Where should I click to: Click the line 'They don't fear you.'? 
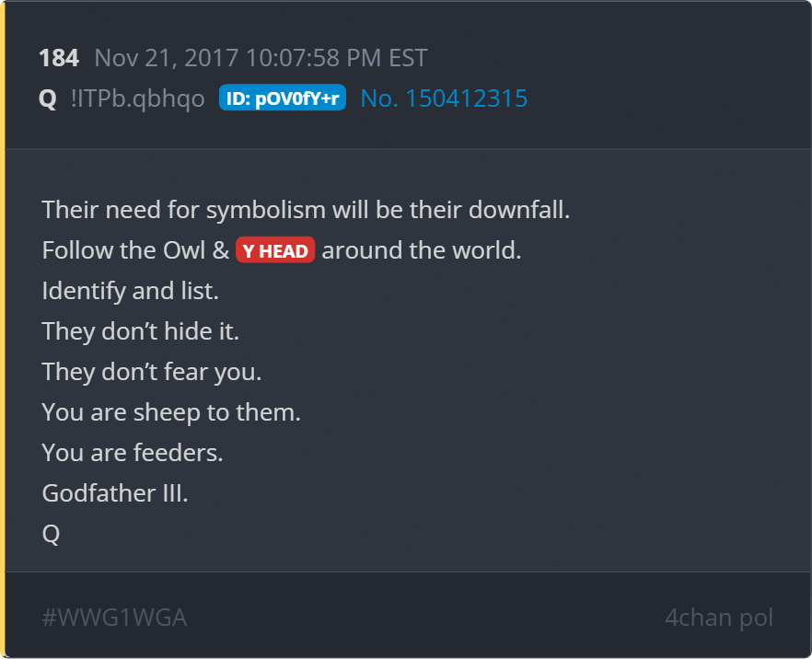point(152,372)
